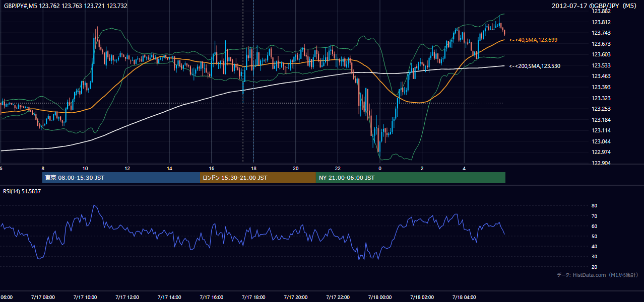Viewport: 644px width, 302px height.
Task: Click the 7/17 18:00 bottom time label
Action: [253, 297]
